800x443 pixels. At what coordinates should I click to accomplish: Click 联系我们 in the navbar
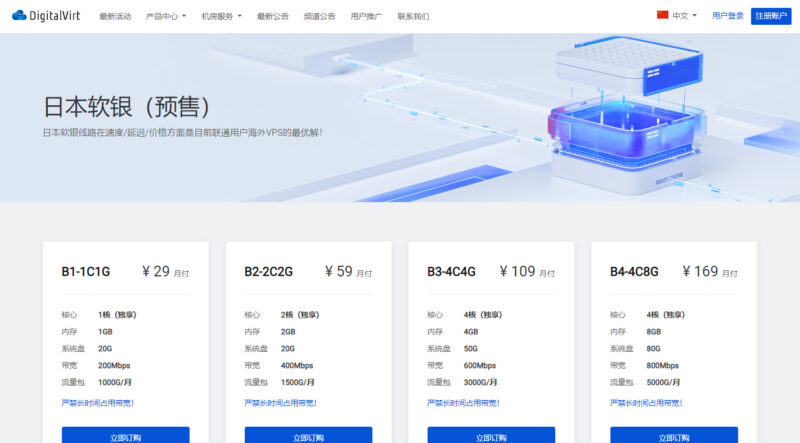413,17
